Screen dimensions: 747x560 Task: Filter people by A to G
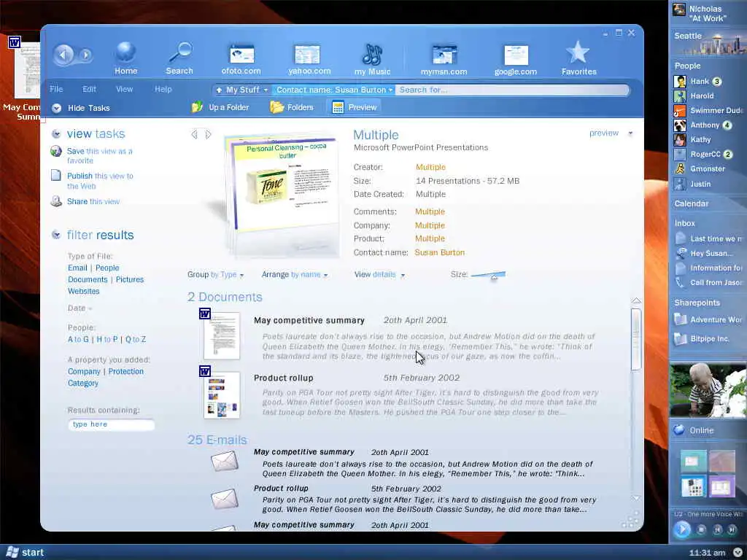click(78, 340)
